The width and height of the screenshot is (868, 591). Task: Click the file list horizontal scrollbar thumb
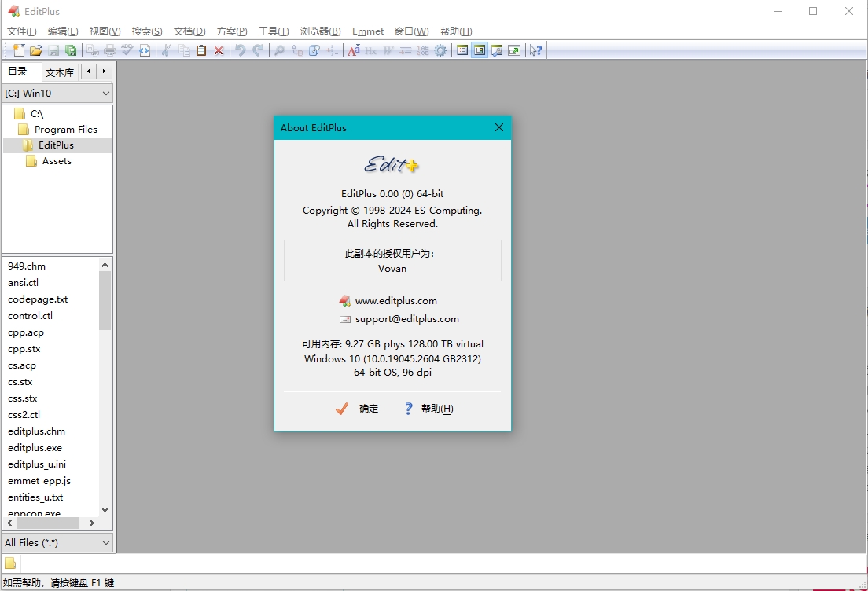click(48, 523)
